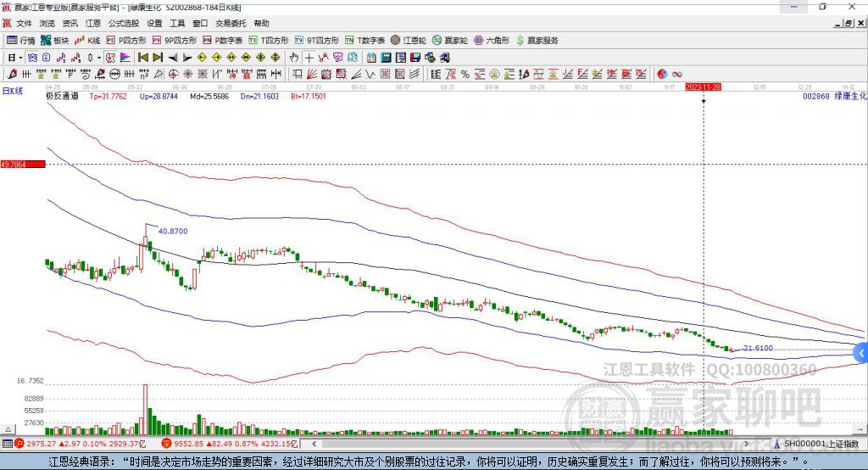The image size is (868, 470).
Task: Click the SH000001 上证指数 status entry
Action: pos(816,444)
